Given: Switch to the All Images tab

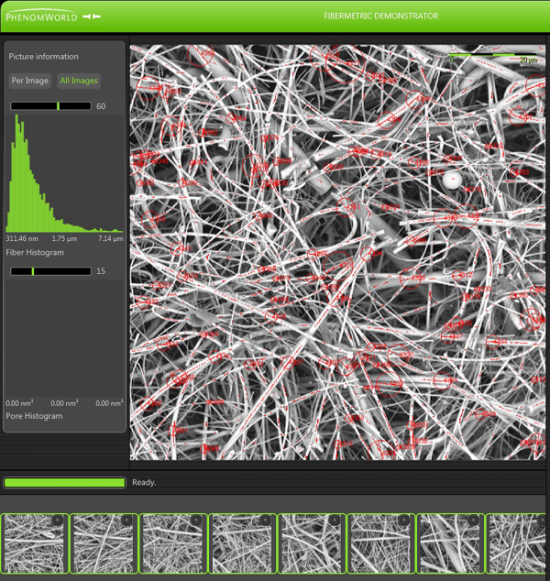Looking at the screenshot, I should pyautogui.click(x=79, y=81).
